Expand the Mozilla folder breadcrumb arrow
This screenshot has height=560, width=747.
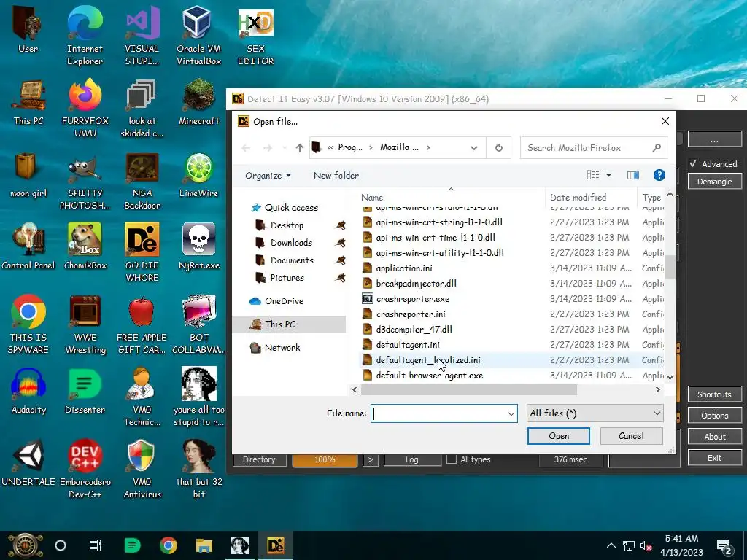point(428,147)
